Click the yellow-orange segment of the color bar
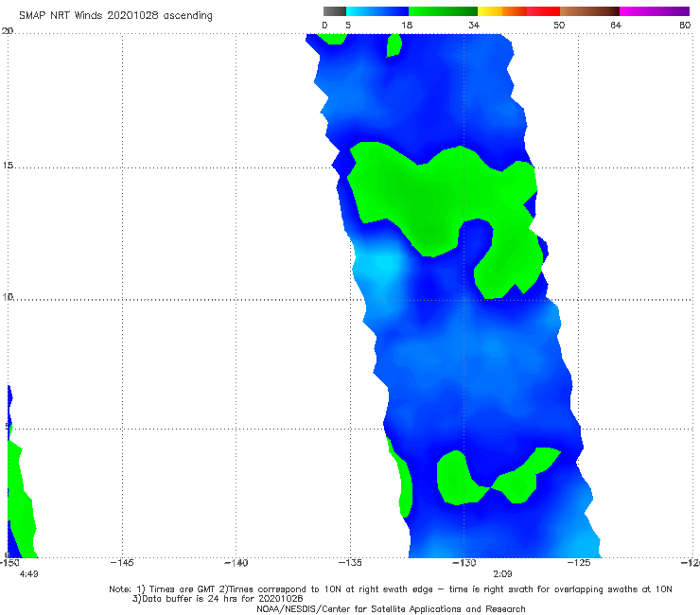 coord(502,11)
